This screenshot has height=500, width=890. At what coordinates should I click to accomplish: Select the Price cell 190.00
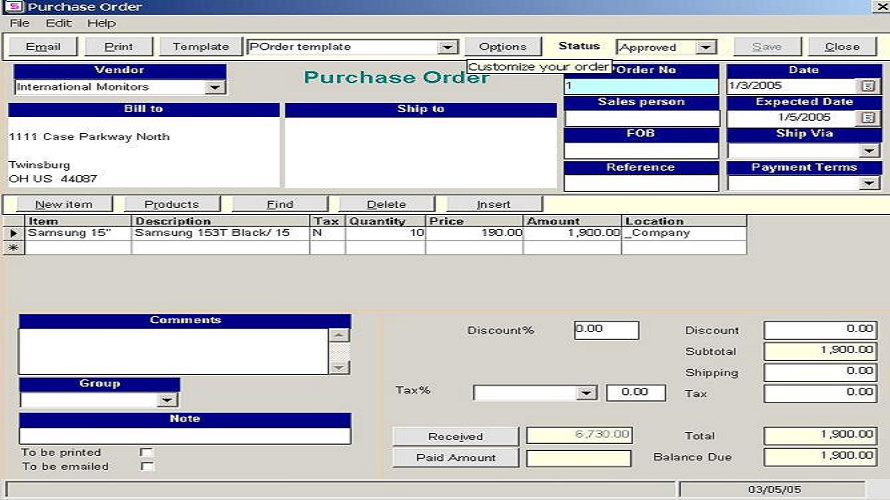point(474,233)
